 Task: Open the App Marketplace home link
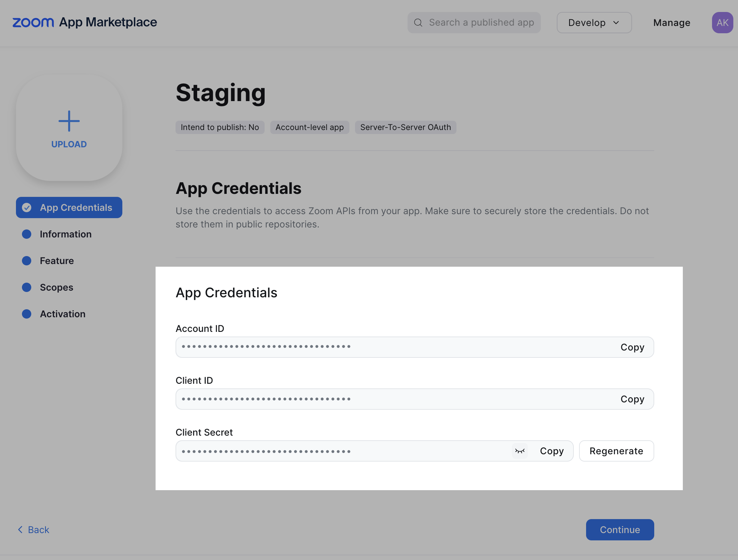(x=108, y=22)
